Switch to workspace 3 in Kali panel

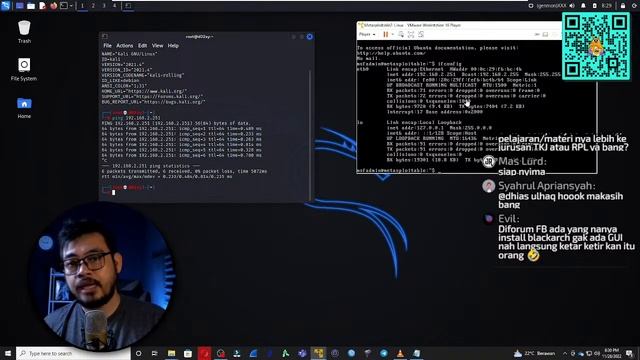click(x=104, y=6)
